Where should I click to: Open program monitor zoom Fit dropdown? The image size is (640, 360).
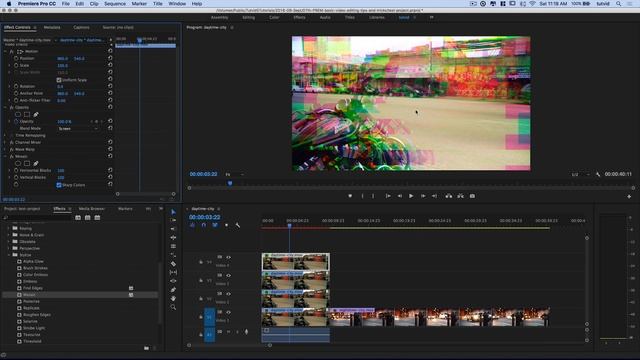point(235,174)
